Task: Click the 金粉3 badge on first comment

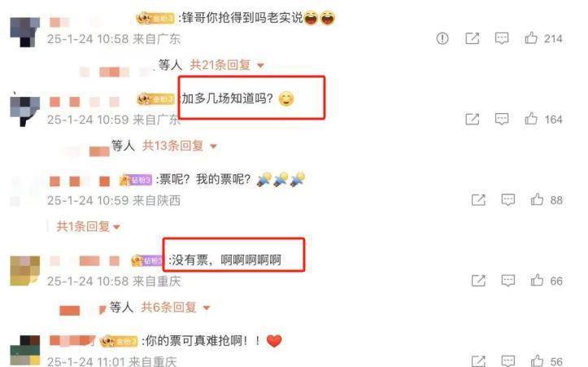Action: (x=155, y=18)
